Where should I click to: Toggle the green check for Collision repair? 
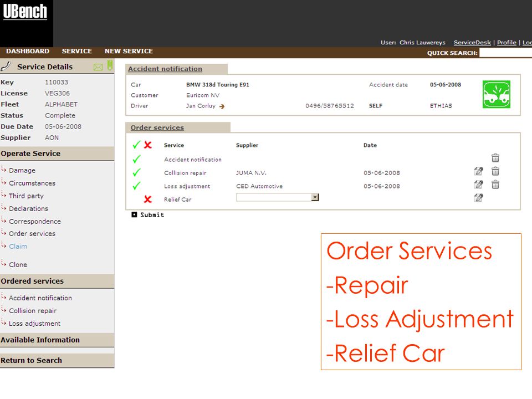tap(136, 172)
